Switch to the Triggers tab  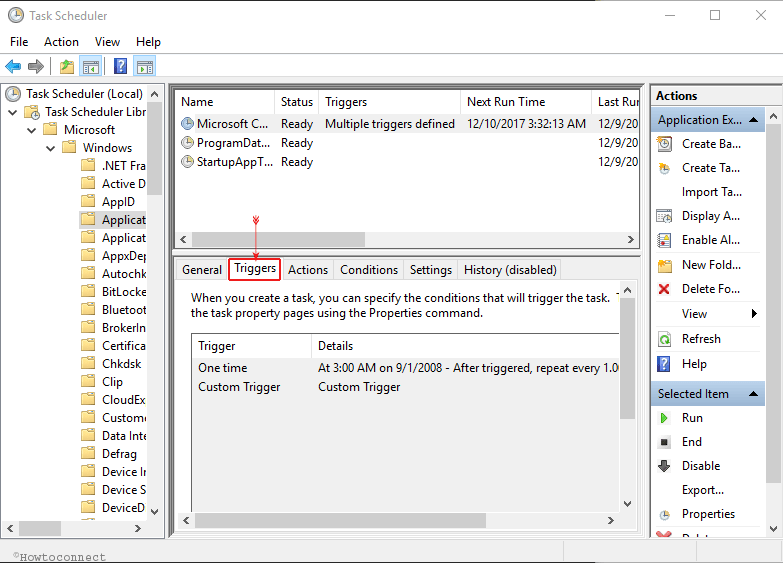[x=255, y=269]
